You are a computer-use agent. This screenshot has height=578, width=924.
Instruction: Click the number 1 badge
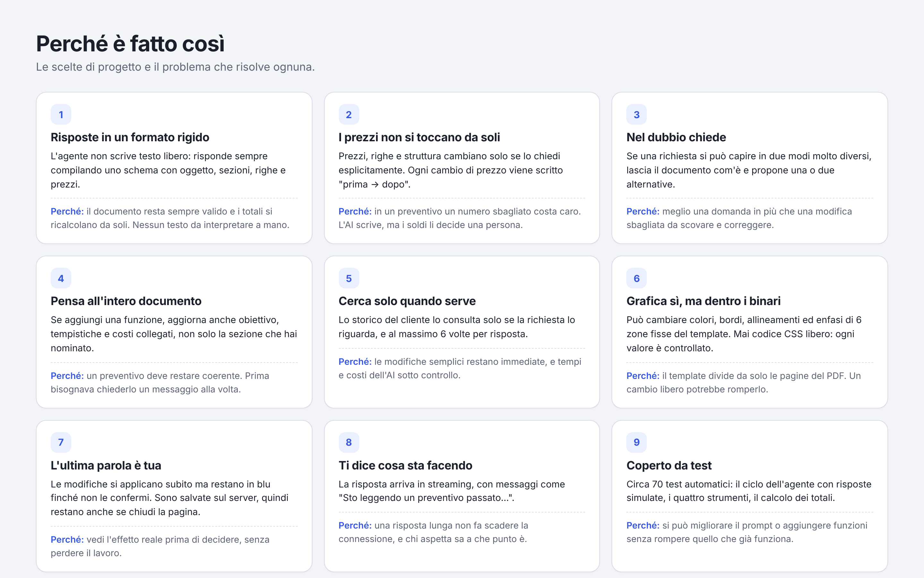(61, 114)
